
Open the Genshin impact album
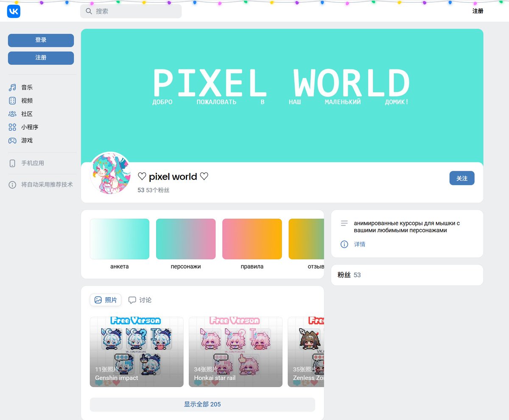click(x=137, y=352)
